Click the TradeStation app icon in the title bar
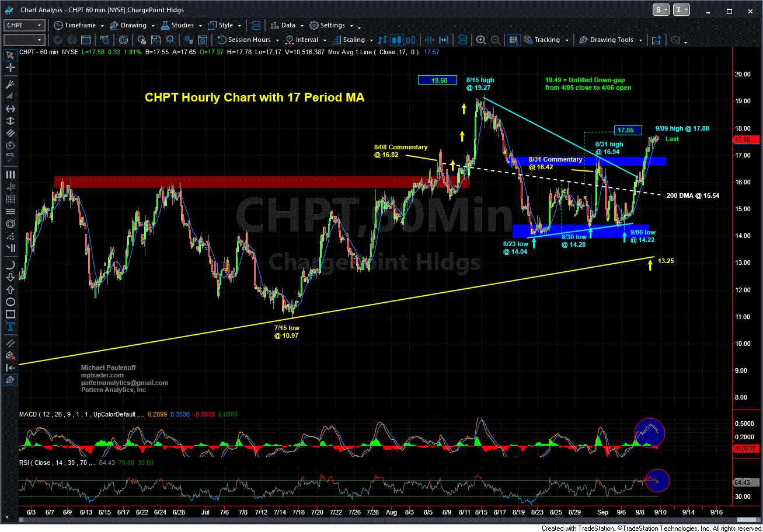The image size is (763, 532). click(9, 10)
